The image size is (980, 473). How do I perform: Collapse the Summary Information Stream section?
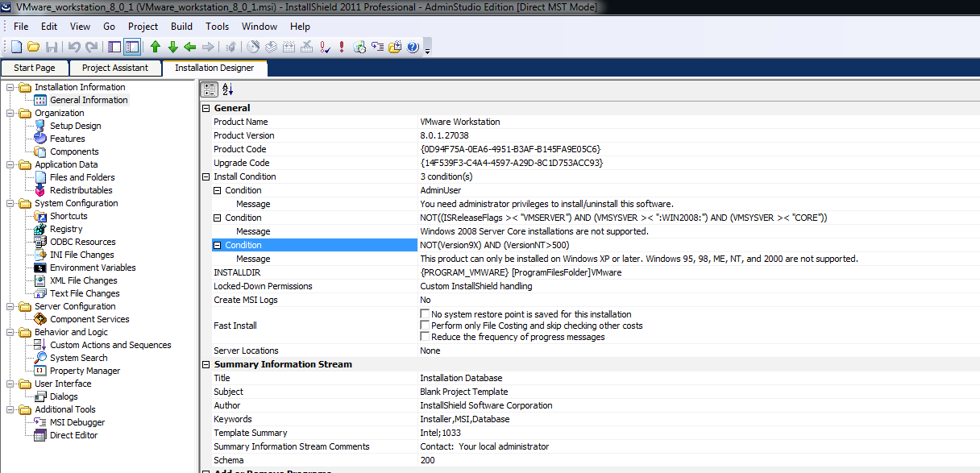(x=206, y=364)
